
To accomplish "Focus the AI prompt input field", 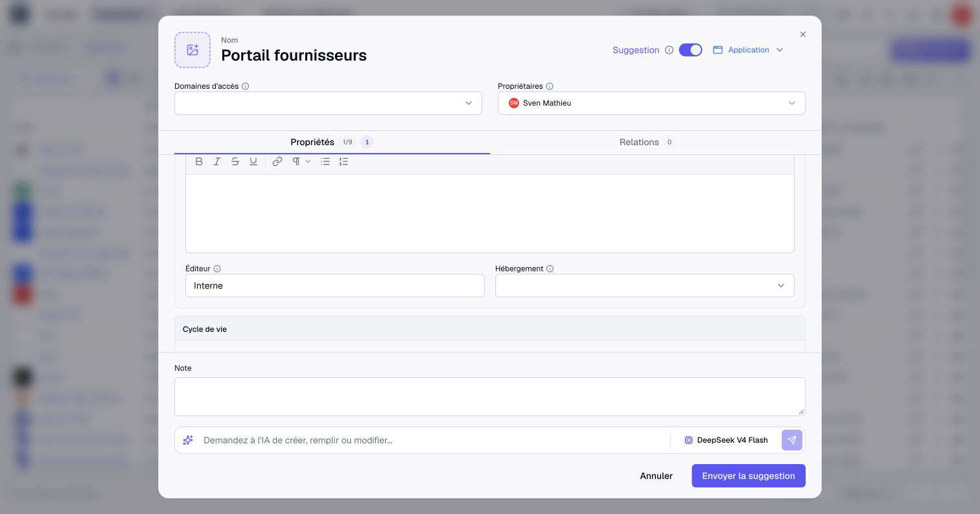I will click(433, 440).
